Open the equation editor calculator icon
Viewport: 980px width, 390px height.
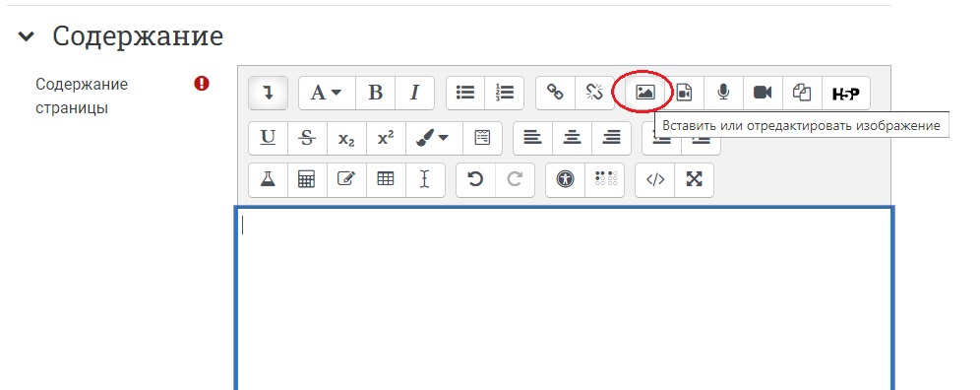coord(308,179)
